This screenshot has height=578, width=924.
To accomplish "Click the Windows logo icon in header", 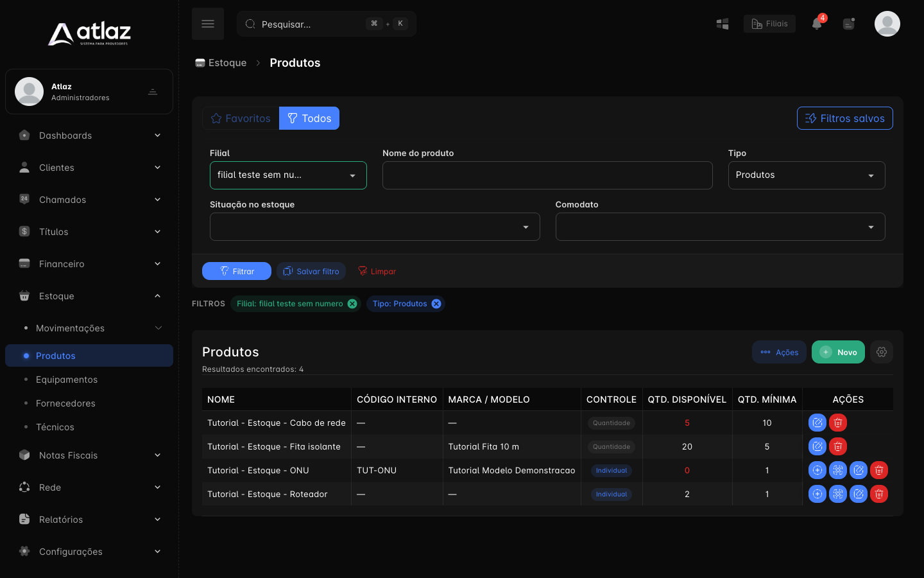I will click(723, 24).
